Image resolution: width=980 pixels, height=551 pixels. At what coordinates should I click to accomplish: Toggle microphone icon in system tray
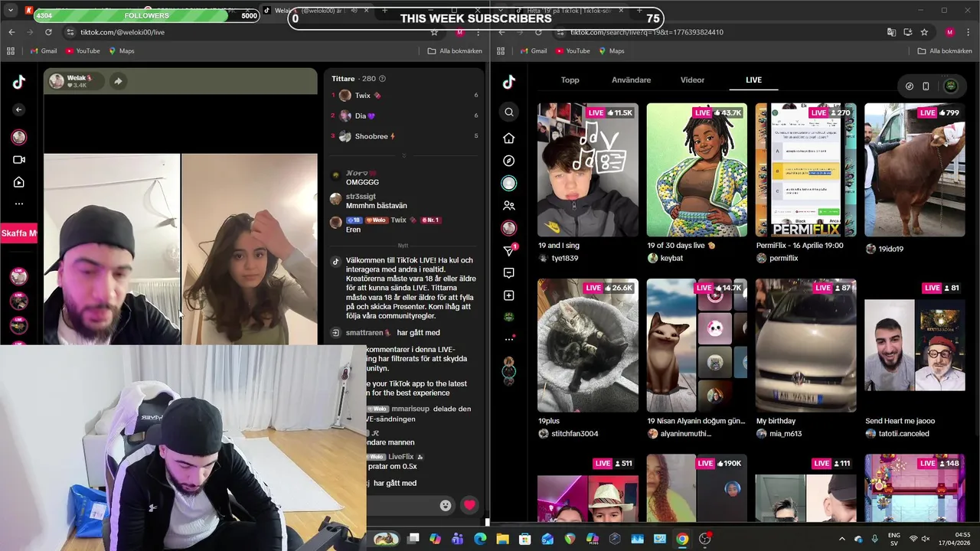[875, 539]
